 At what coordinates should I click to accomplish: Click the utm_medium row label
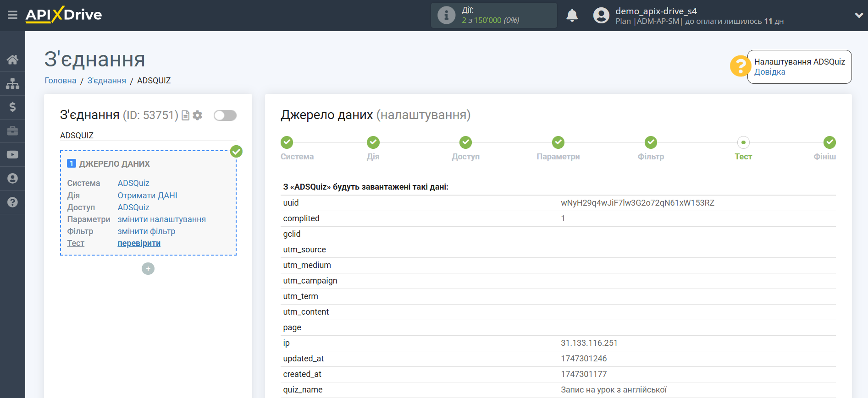(x=307, y=265)
